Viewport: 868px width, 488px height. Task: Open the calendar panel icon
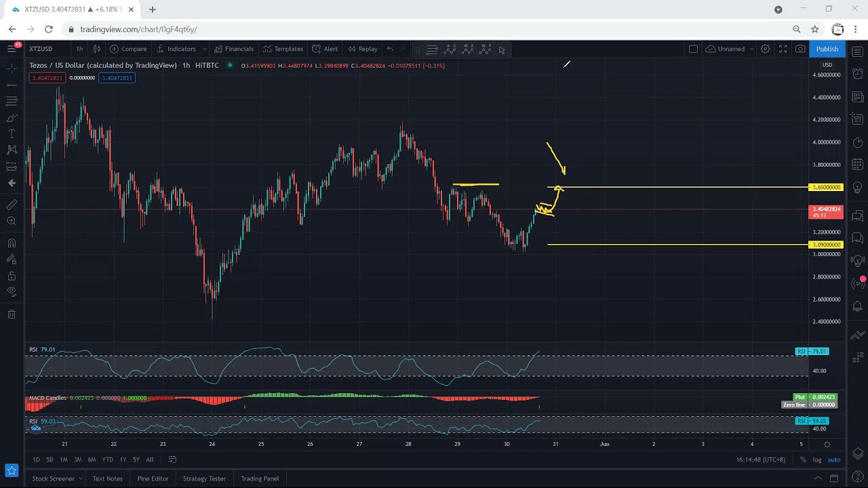click(857, 164)
